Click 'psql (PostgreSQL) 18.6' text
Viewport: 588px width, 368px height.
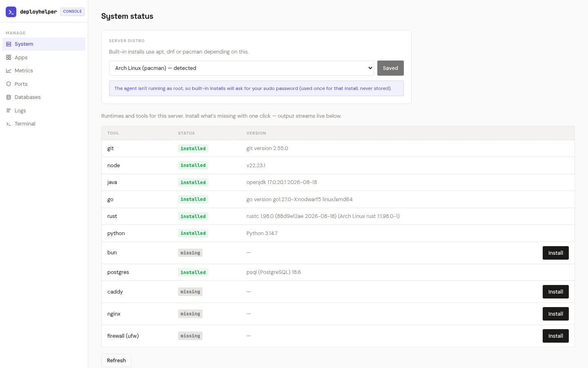[x=274, y=272]
